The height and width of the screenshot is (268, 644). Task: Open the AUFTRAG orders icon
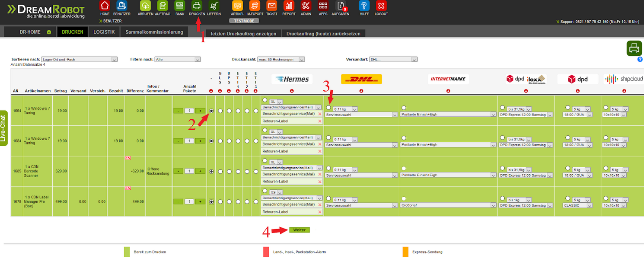[163, 6]
